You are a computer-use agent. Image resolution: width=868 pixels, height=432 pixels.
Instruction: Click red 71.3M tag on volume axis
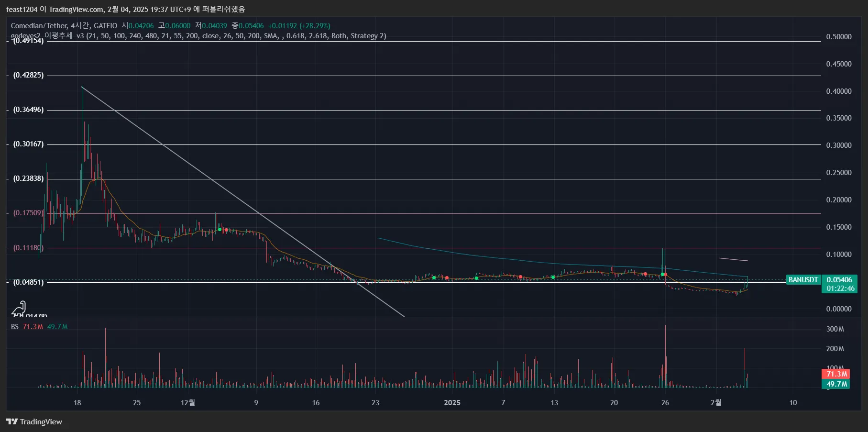(x=836, y=374)
